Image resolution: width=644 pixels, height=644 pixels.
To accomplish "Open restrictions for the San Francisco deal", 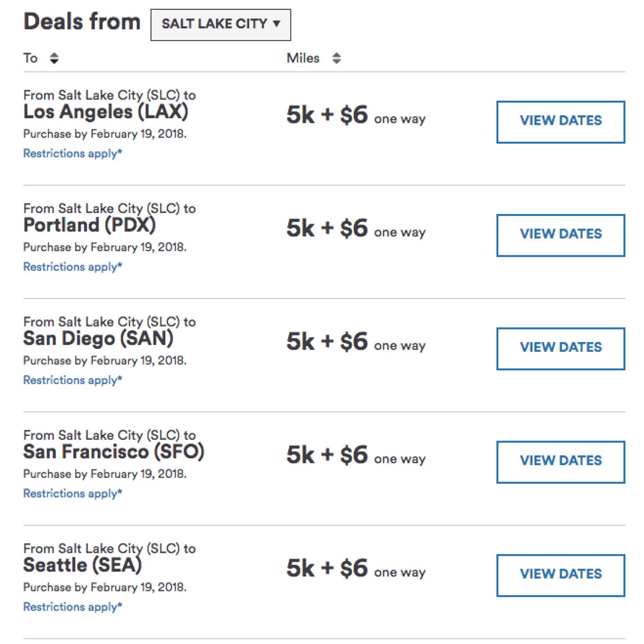I will coord(72,493).
